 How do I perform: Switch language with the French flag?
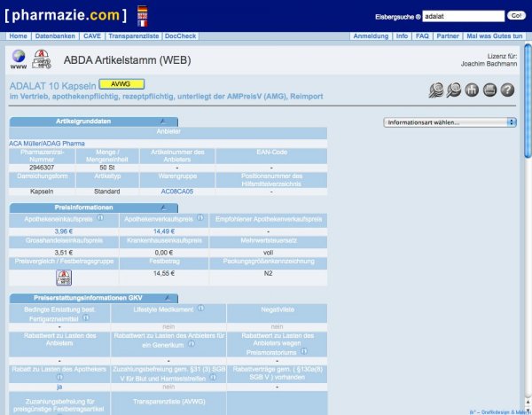142,23
